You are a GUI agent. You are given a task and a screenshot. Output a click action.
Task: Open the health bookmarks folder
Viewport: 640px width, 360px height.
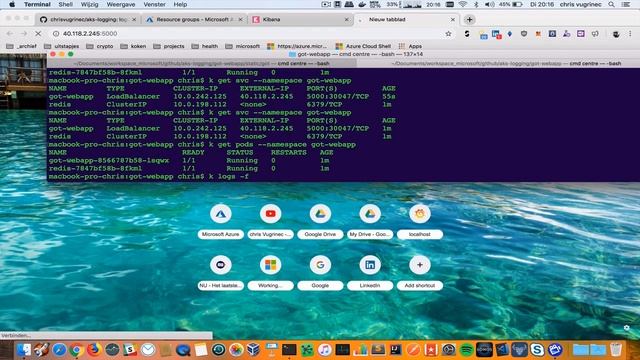click(x=204, y=46)
